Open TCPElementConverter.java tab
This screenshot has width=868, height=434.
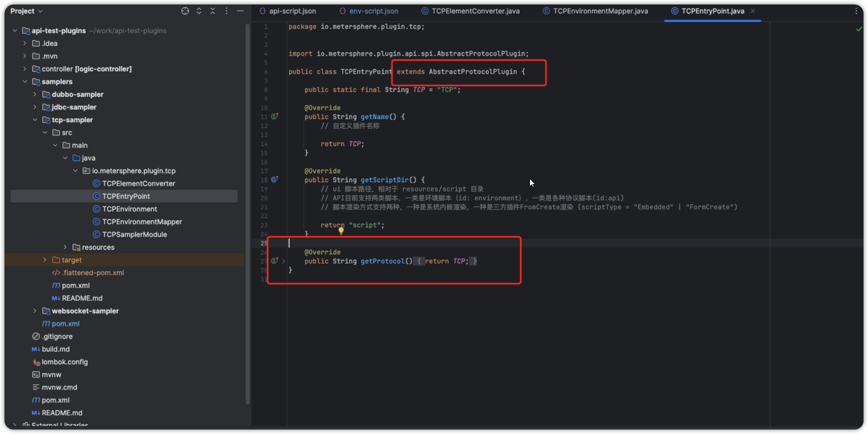point(470,11)
